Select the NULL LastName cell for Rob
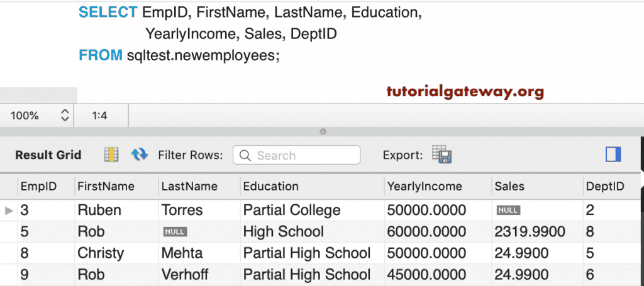Screen dimensions: 644x286 coord(175,232)
